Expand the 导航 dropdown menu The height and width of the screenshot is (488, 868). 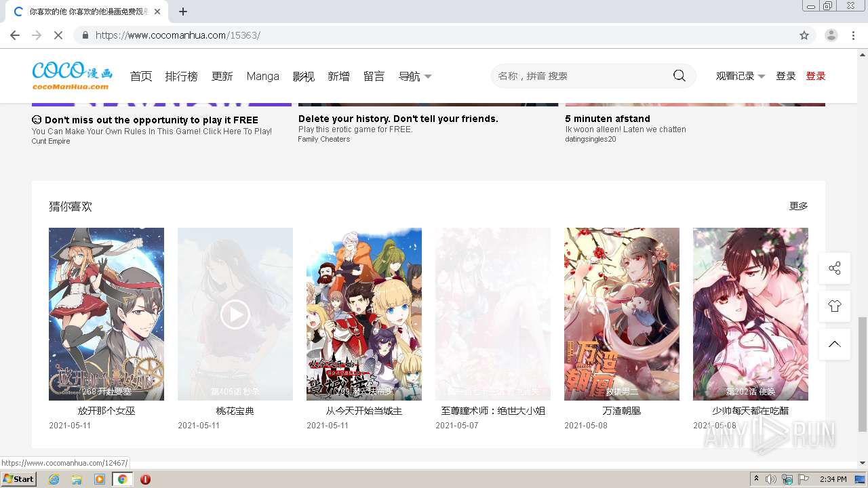pyautogui.click(x=415, y=77)
